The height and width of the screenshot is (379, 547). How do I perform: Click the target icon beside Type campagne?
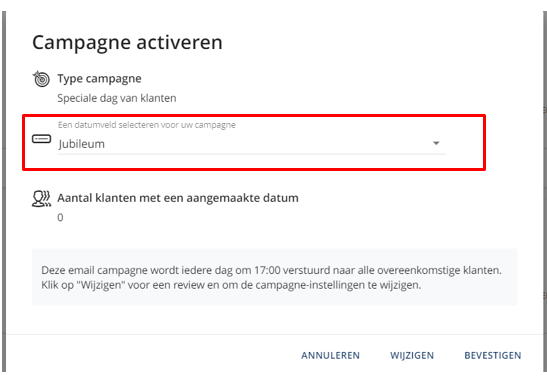click(x=42, y=79)
